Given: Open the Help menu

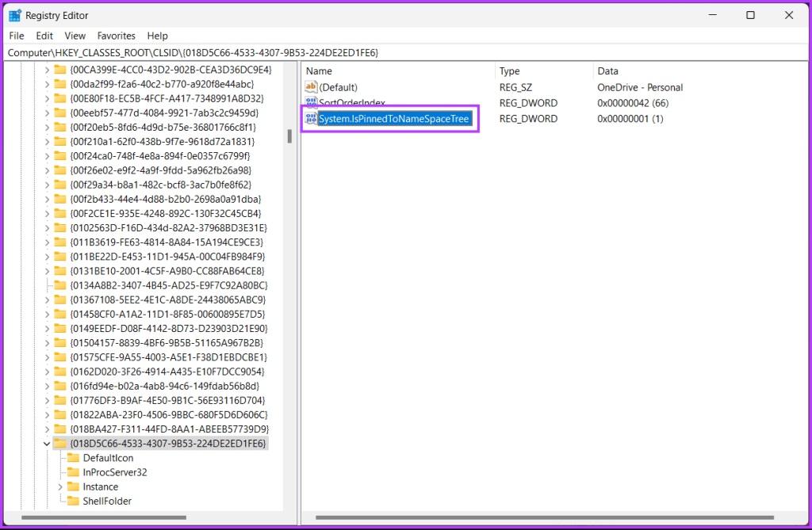Looking at the screenshot, I should (x=158, y=36).
